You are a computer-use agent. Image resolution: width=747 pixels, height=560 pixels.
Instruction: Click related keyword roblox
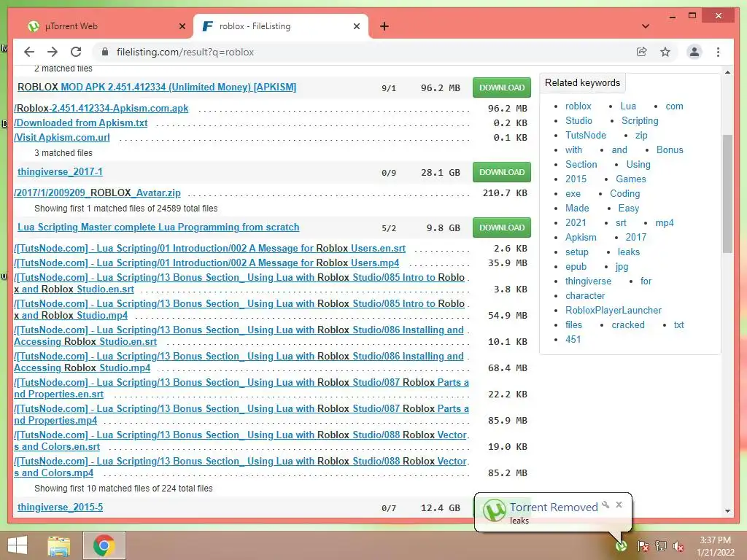[x=578, y=106]
